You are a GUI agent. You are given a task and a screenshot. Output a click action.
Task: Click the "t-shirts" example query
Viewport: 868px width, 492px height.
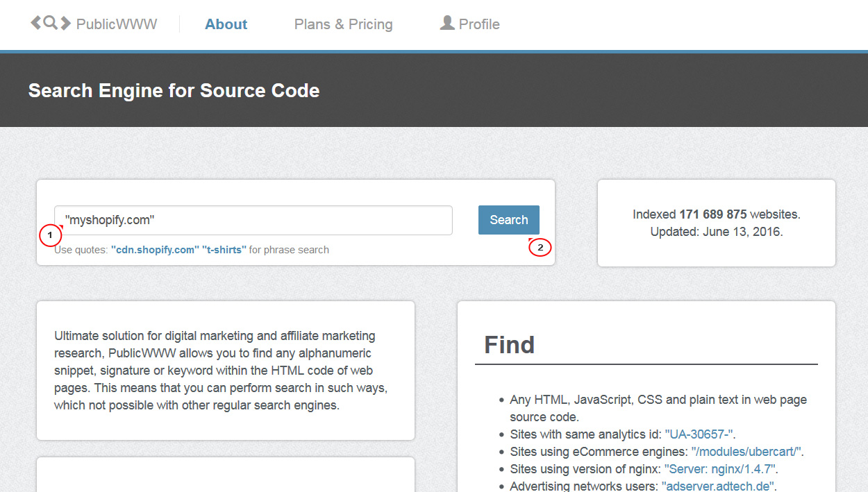tap(224, 250)
